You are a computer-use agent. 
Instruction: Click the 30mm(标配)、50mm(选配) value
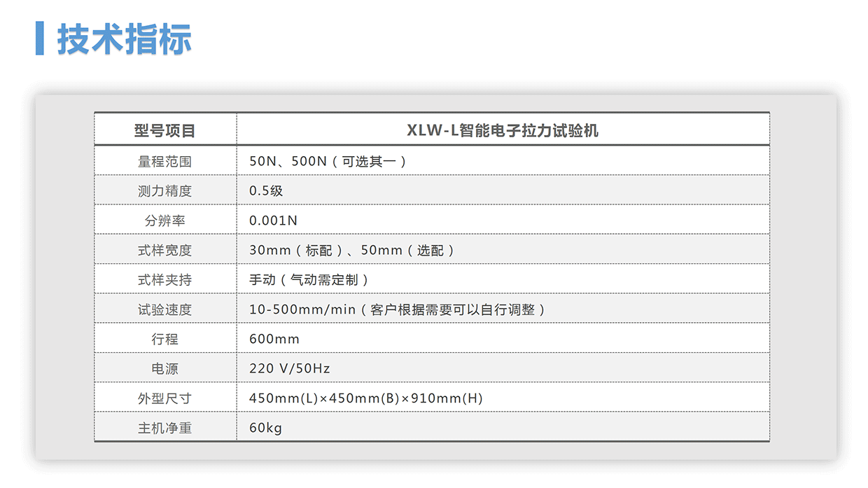coord(352,250)
